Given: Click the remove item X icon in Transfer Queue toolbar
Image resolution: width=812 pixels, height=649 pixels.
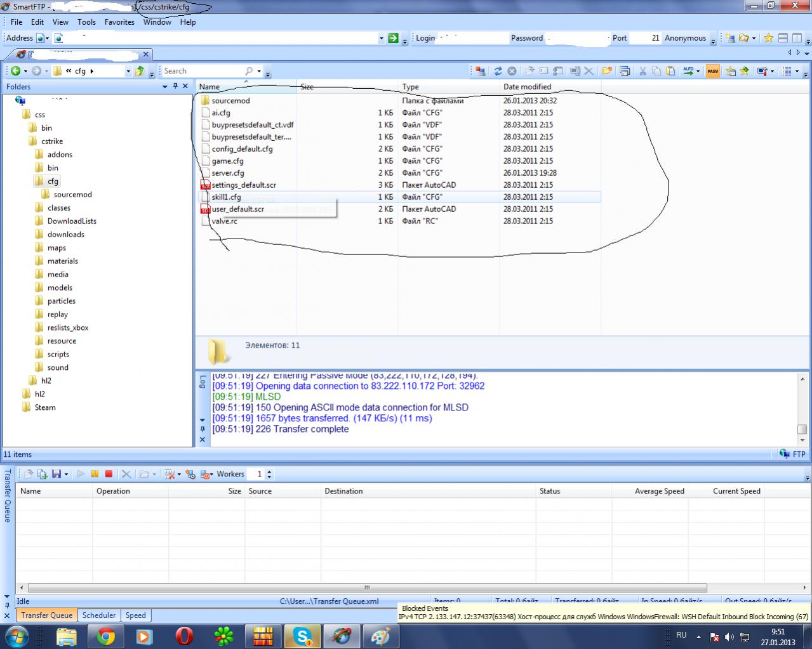Looking at the screenshot, I should pos(126,474).
